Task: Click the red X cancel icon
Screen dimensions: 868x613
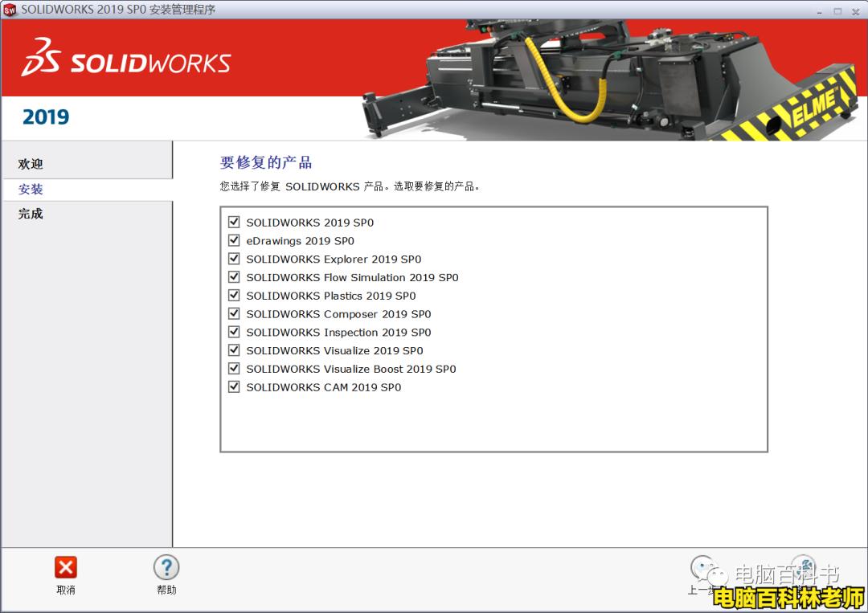Action: pos(65,568)
